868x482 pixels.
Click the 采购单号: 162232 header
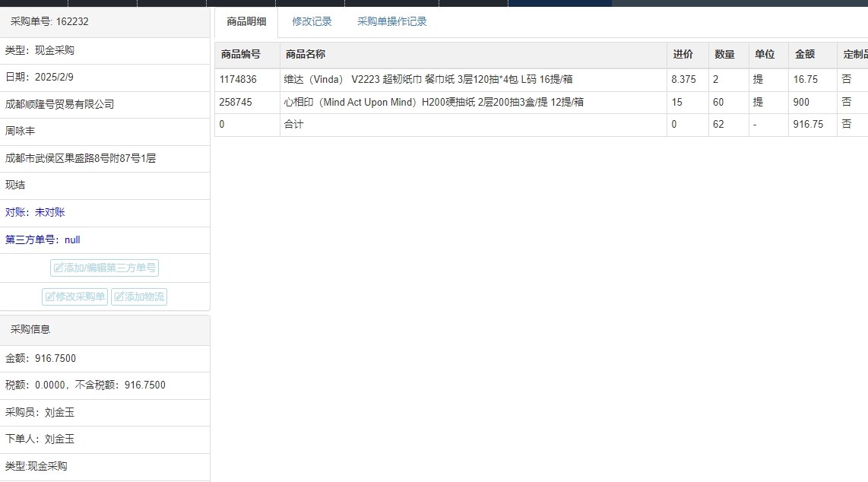[105, 21]
